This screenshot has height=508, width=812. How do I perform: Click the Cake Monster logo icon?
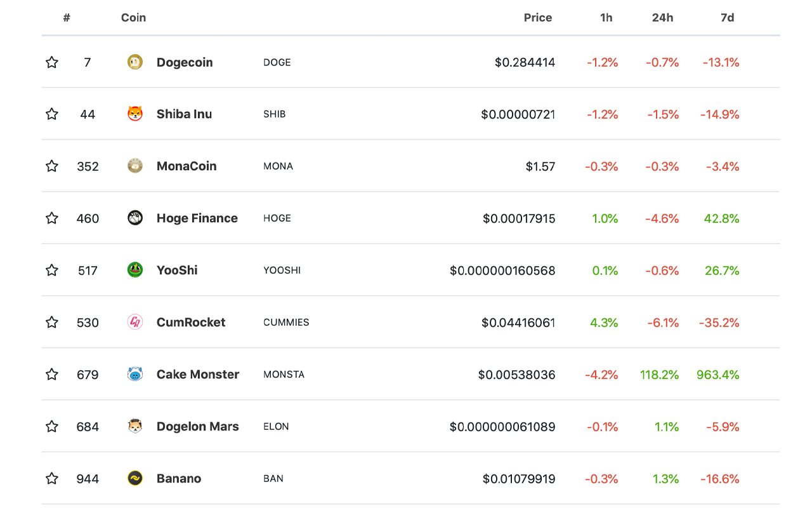tap(135, 375)
